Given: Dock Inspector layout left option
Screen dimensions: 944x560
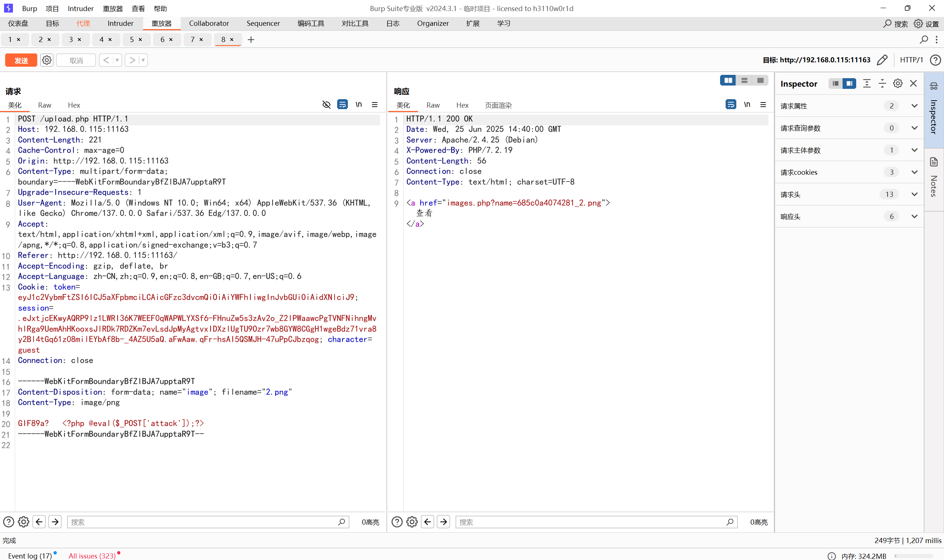Looking at the screenshot, I should coord(835,83).
